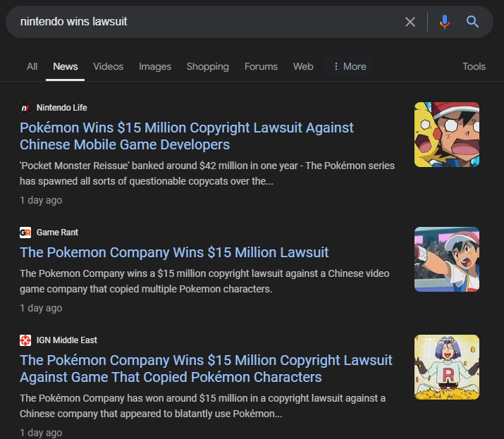Click the snippet about blatantly use Pokémon
Viewport: 504px width, 439px height.
coord(202,406)
